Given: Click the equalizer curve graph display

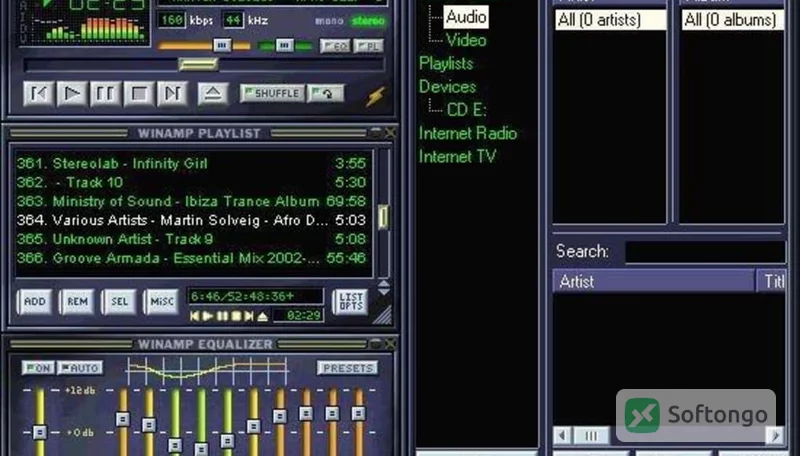Looking at the screenshot, I should [207, 370].
